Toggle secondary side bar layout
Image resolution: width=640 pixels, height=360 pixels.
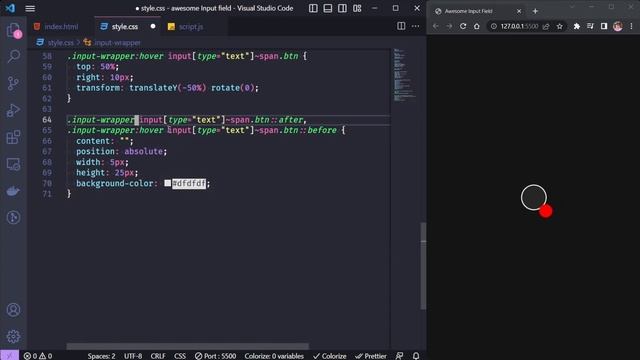pyautogui.click(x=342, y=8)
